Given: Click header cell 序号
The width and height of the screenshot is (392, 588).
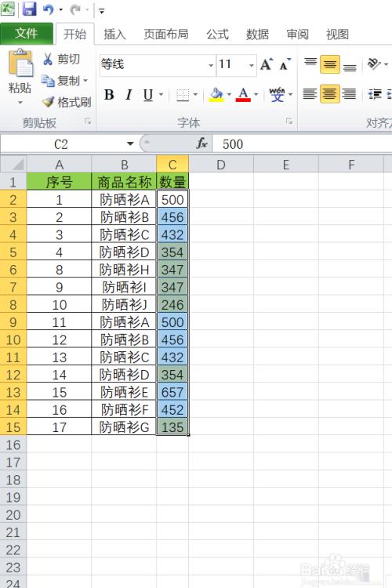Looking at the screenshot, I should 59,182.
